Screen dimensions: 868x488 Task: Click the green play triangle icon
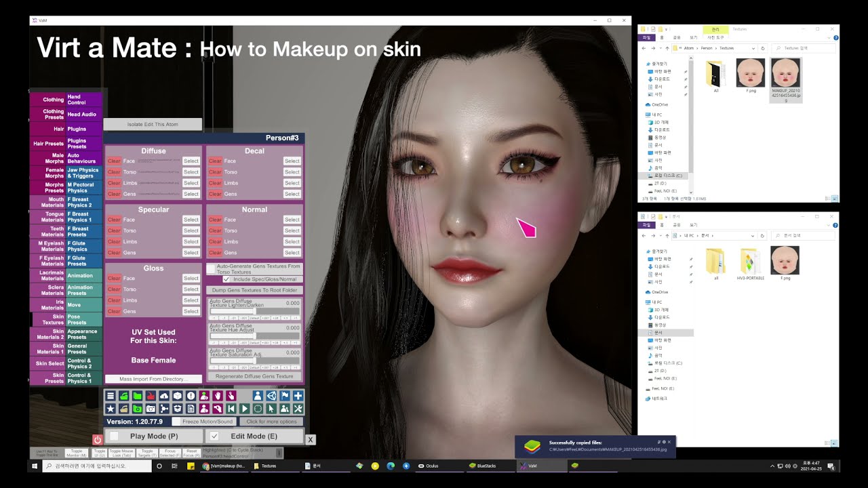[245, 409]
